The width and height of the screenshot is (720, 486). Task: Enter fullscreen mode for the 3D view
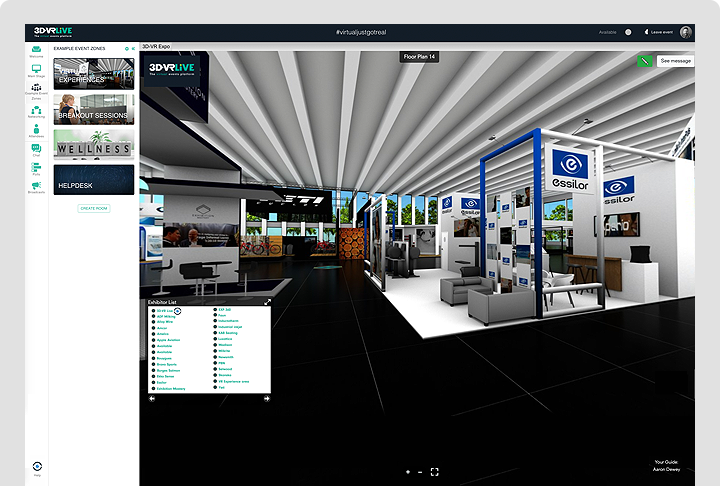pyautogui.click(x=434, y=470)
